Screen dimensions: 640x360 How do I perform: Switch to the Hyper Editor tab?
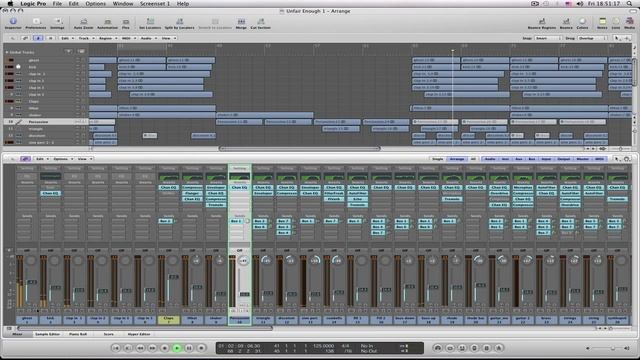139,334
